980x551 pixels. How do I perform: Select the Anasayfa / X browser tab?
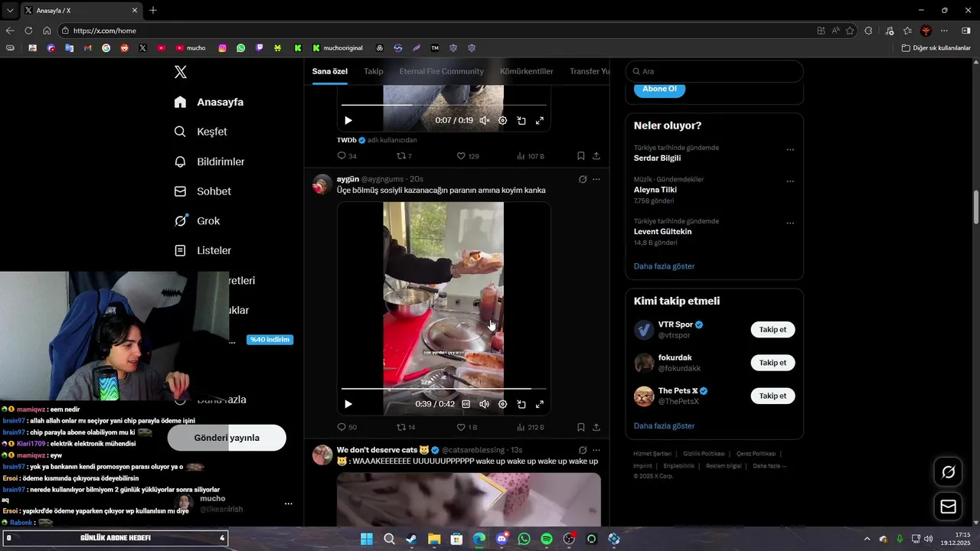[80, 10]
